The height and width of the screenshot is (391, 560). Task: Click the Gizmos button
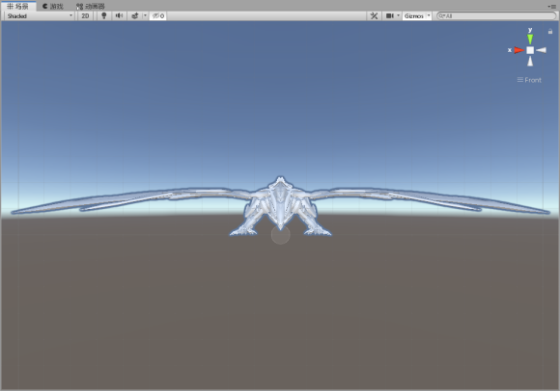pyautogui.click(x=414, y=16)
